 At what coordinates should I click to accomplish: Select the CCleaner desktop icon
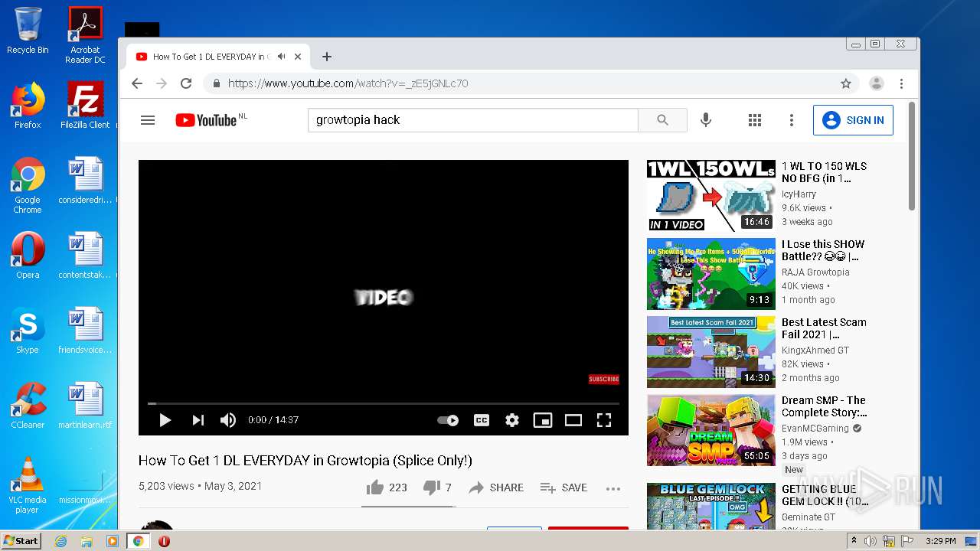click(28, 406)
